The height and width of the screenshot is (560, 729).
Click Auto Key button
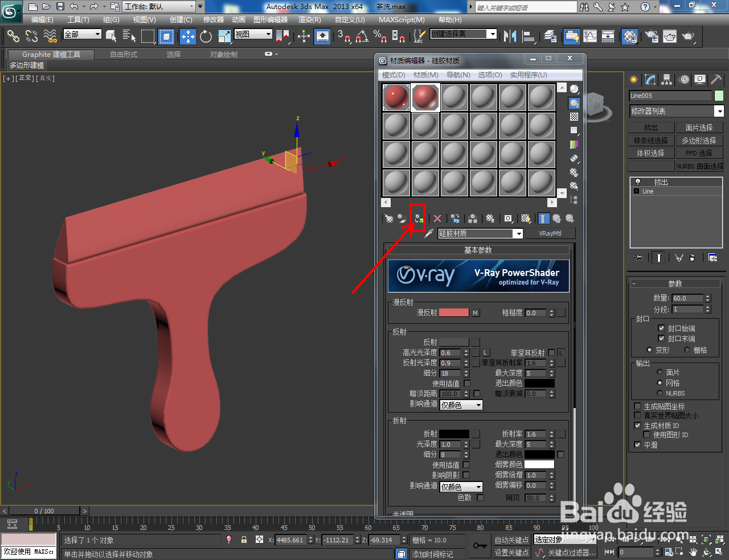[511, 540]
